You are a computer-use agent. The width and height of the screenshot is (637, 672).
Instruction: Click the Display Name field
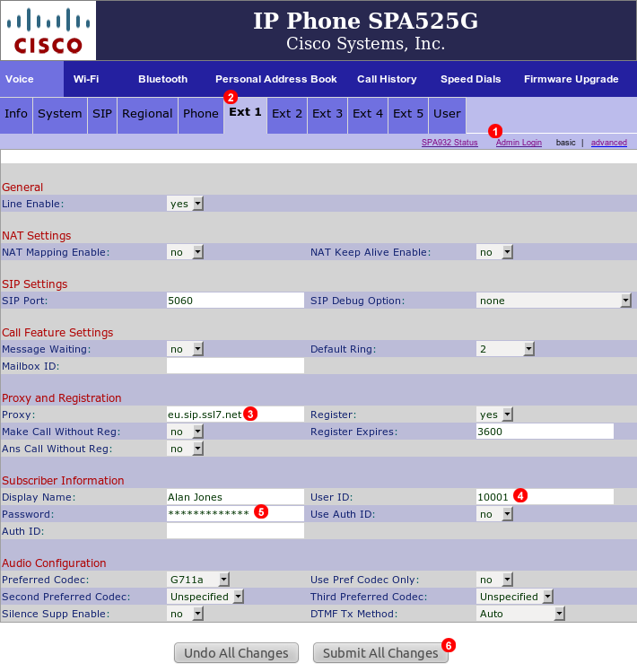tap(235, 497)
